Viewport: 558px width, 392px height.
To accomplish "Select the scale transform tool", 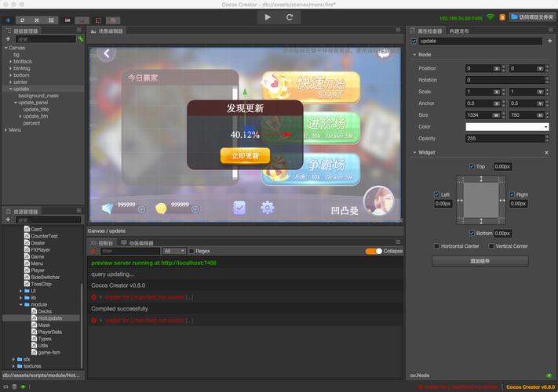I will point(36,19).
